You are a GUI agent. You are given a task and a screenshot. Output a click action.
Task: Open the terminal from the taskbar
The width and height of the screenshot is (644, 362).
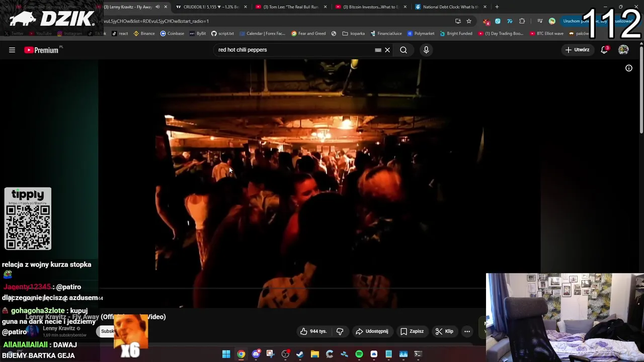point(418,354)
